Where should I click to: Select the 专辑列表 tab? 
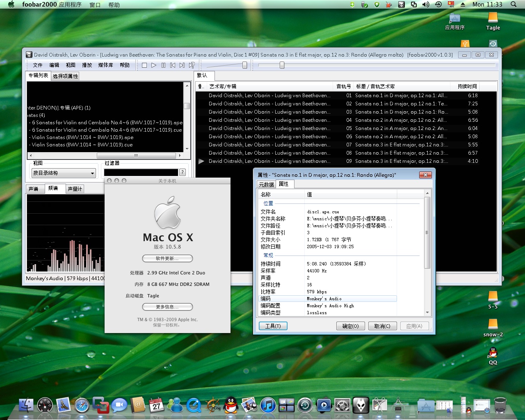[38, 75]
